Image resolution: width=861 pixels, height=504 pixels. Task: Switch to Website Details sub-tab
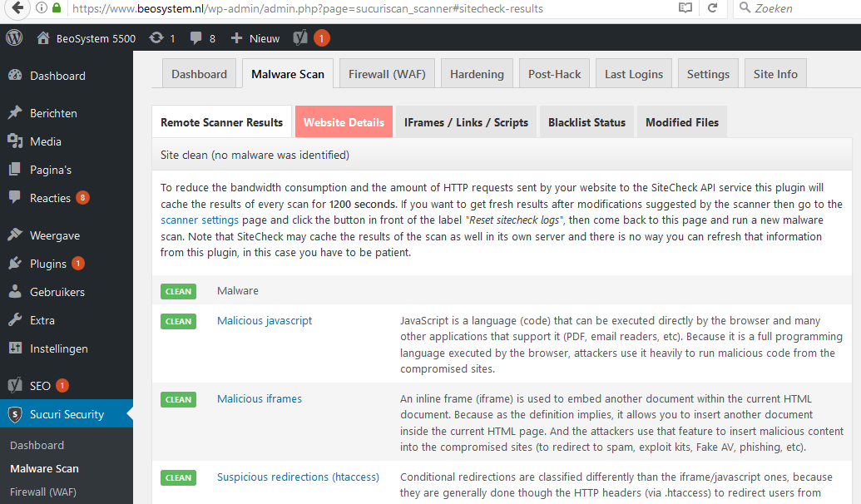344,122
